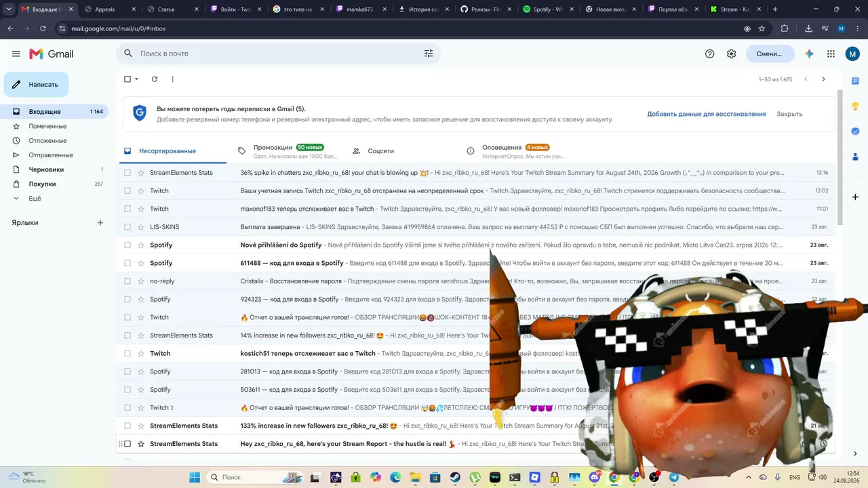The width and height of the screenshot is (868, 488).
Task: Click the browser address bar URL
Action: (x=119, y=28)
